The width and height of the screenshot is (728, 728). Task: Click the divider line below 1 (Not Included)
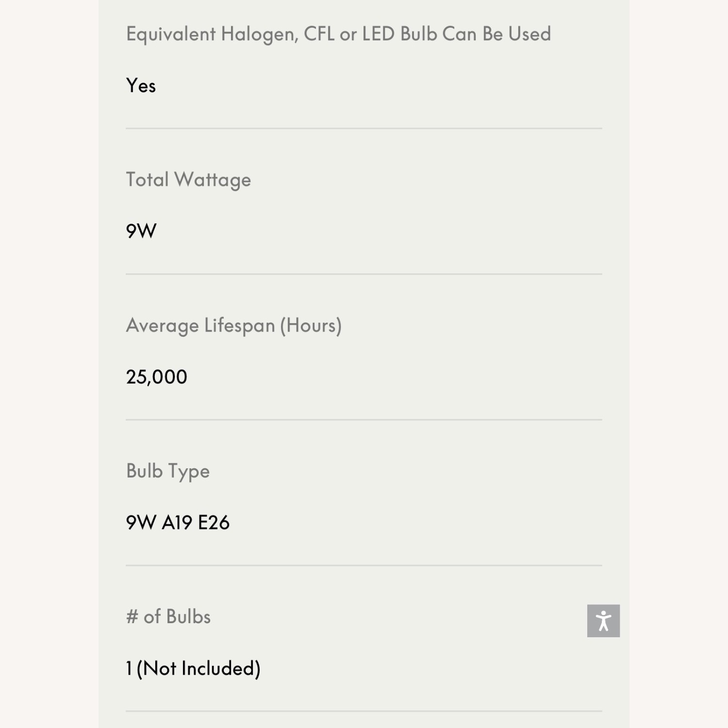point(364,711)
